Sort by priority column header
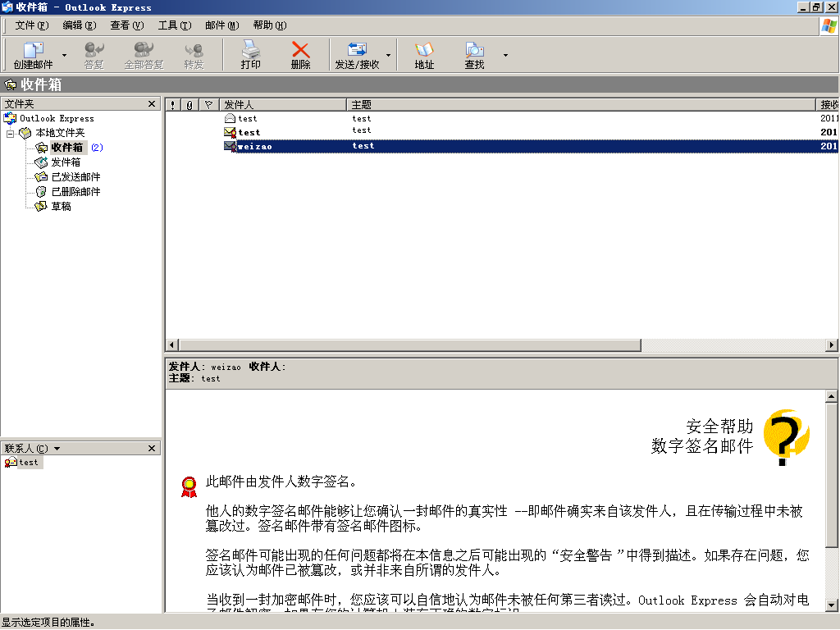840x630 pixels. [172, 105]
